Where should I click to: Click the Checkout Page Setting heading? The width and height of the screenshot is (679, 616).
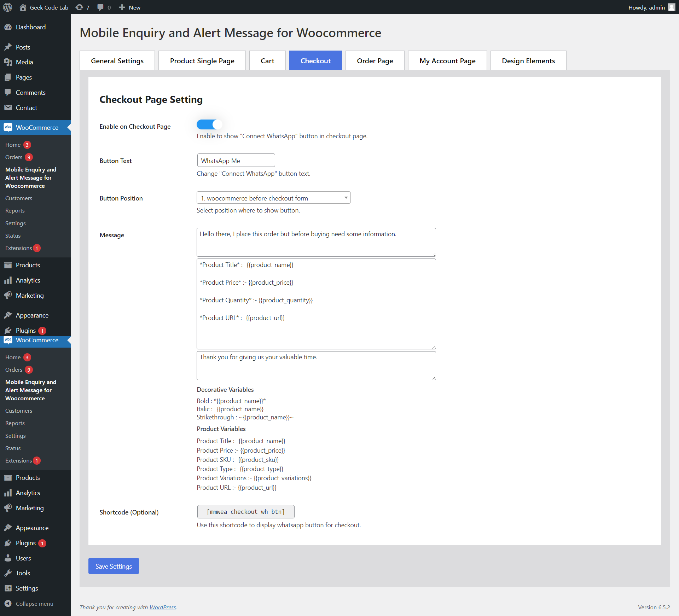pos(151,99)
